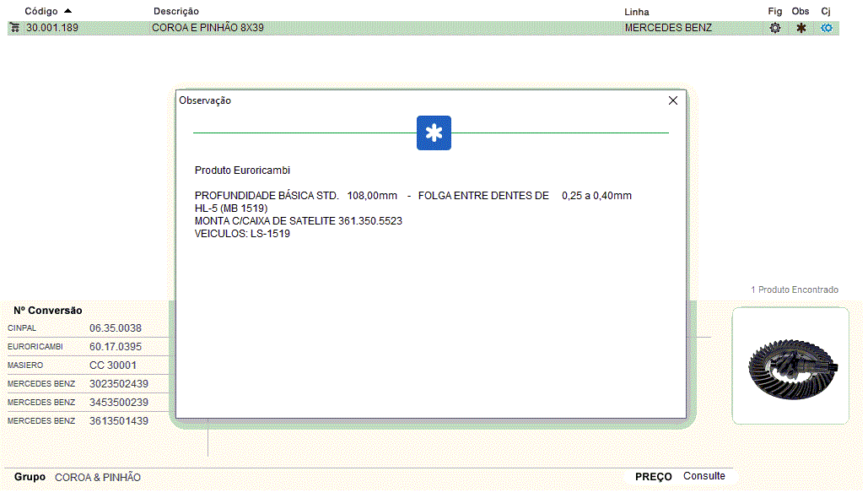The width and height of the screenshot is (868, 498).
Task: Click the Linha column header
Action: pos(636,12)
